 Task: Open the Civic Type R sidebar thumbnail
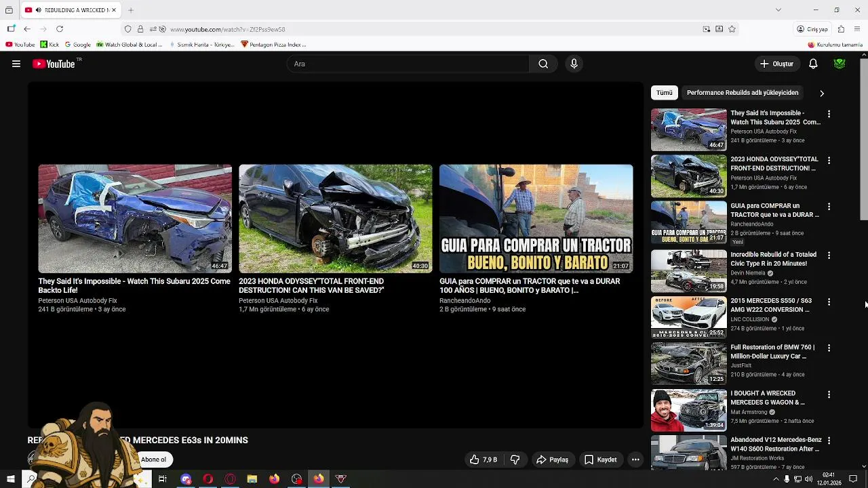(x=689, y=271)
